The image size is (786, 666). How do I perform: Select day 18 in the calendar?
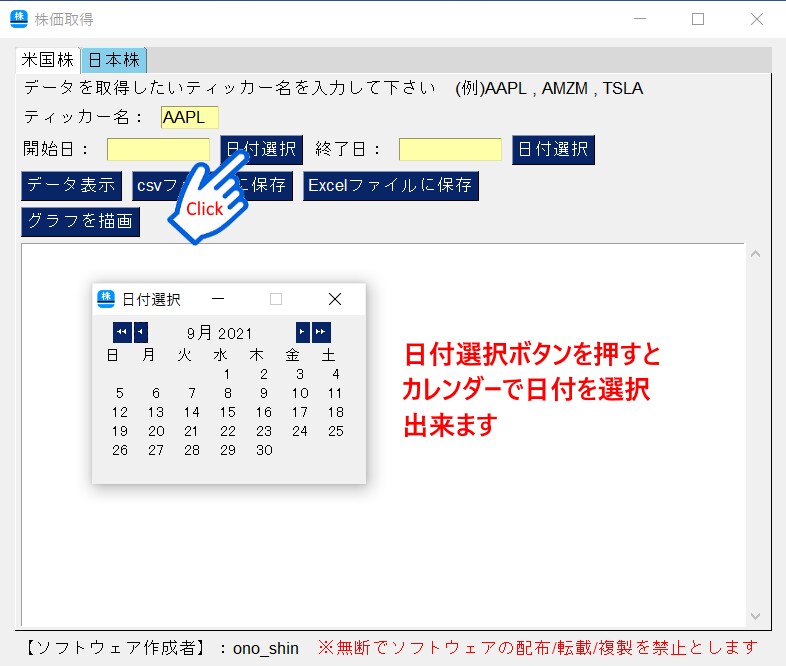click(336, 412)
